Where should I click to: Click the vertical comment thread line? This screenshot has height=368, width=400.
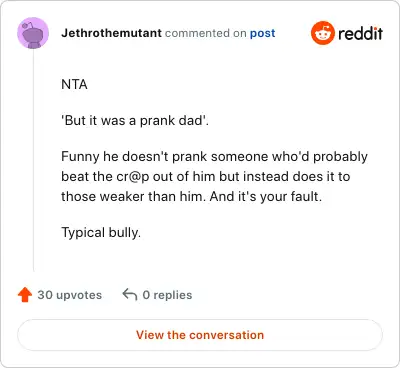tap(33, 160)
